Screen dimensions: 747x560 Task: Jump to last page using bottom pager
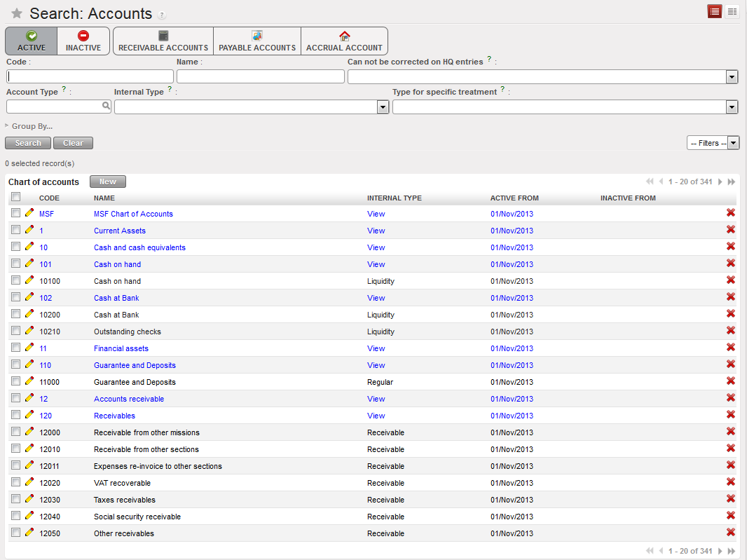click(732, 551)
